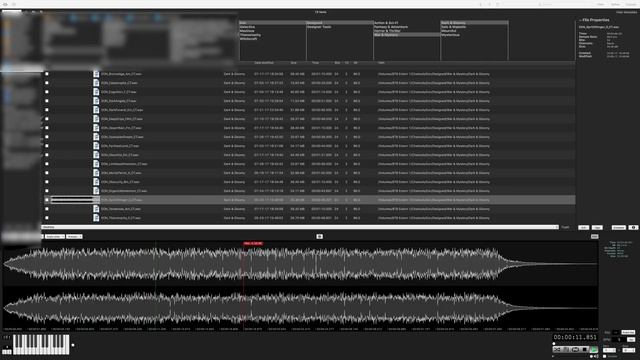Select Epic & Majestic in the mood list
640x360 pixels.
pos(453,27)
